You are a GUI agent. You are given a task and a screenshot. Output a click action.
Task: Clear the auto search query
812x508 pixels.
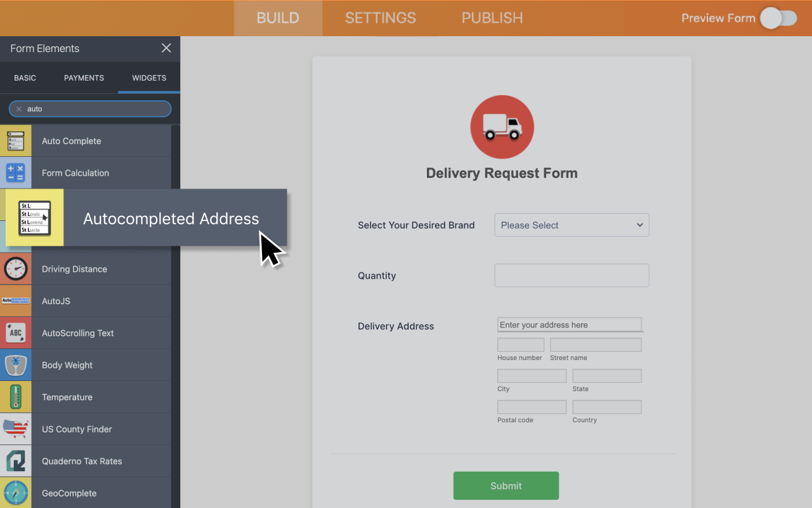click(19, 109)
